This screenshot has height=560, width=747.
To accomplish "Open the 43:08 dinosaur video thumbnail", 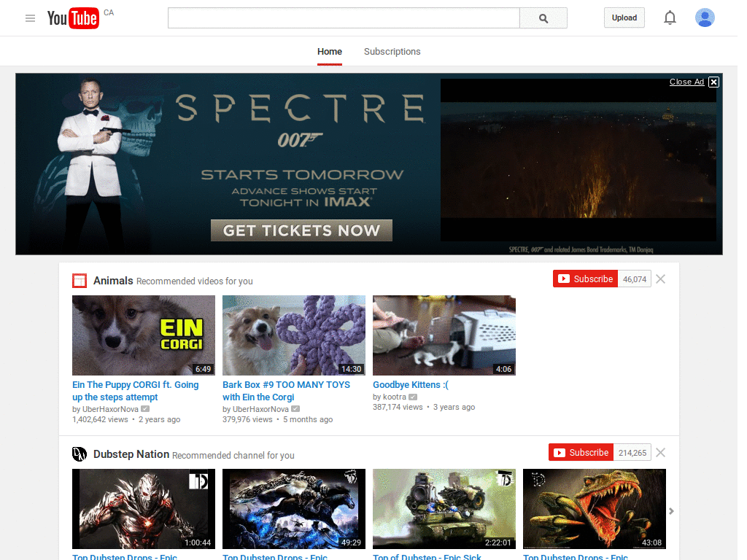I will tap(595, 509).
